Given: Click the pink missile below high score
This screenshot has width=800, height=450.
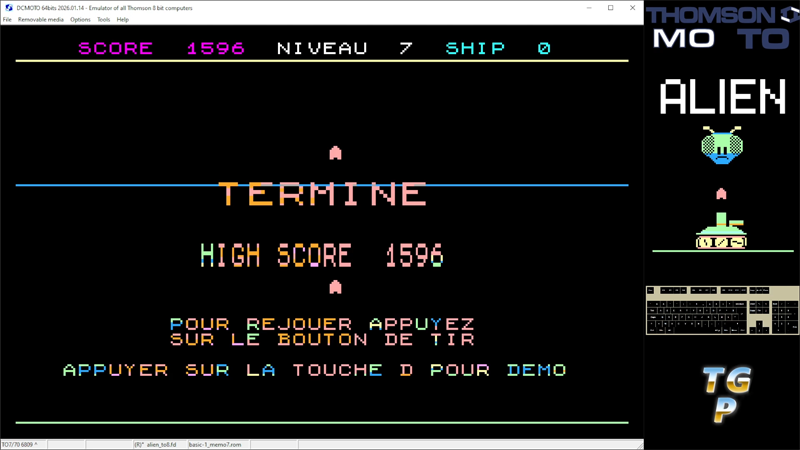Looking at the screenshot, I should point(335,287).
